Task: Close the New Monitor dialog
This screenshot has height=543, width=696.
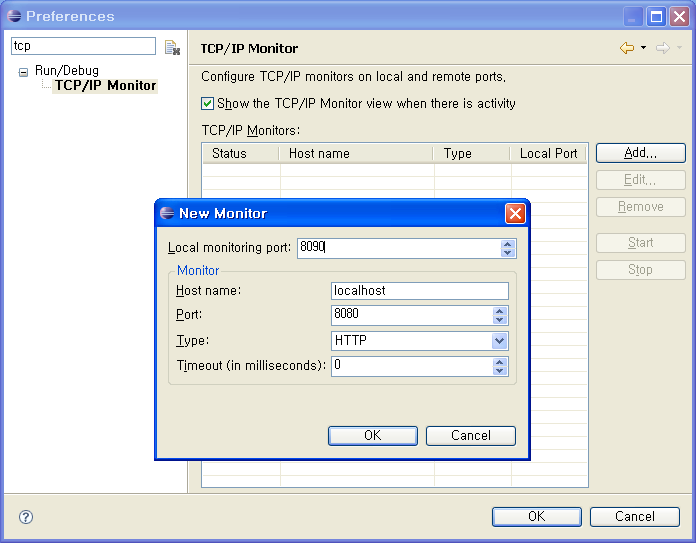Action: (515, 213)
